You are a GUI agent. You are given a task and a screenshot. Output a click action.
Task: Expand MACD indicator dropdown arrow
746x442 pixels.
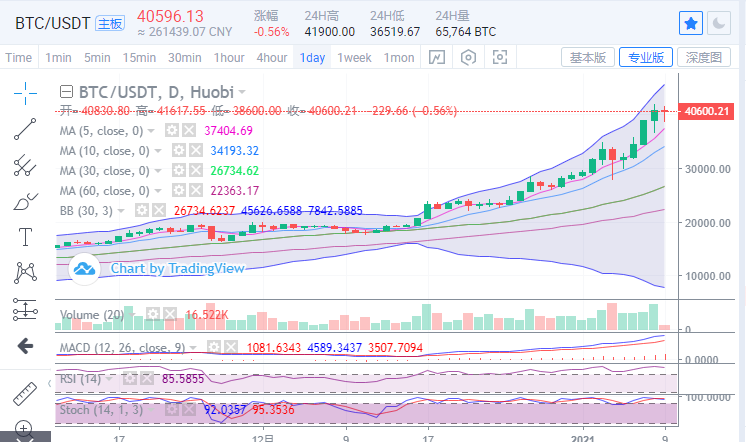pos(193,348)
